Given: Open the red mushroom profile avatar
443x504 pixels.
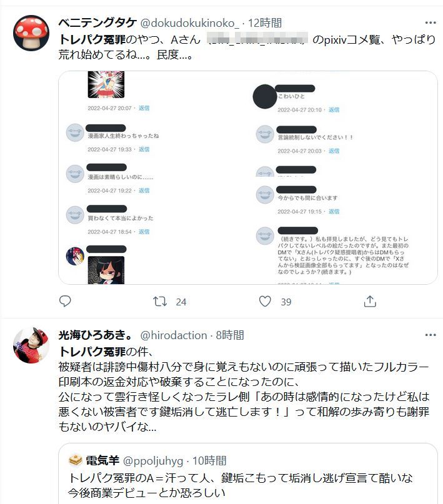Looking at the screenshot, I should 31,33.
